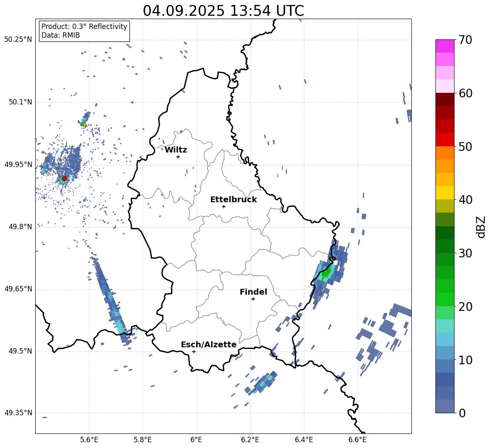
Task: Click the 60 value on colorbar
Action: click(x=465, y=93)
